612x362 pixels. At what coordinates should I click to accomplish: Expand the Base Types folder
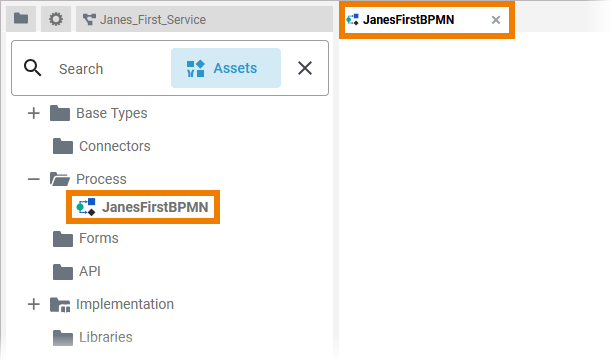pyautogui.click(x=34, y=113)
